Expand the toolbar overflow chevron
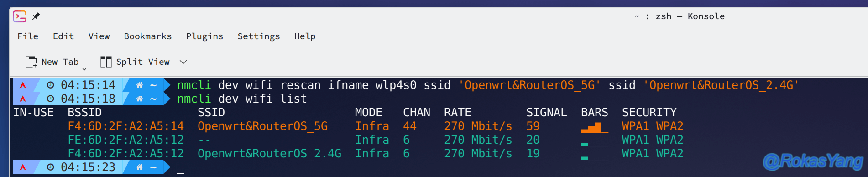This screenshot has width=868, height=177. (183, 62)
